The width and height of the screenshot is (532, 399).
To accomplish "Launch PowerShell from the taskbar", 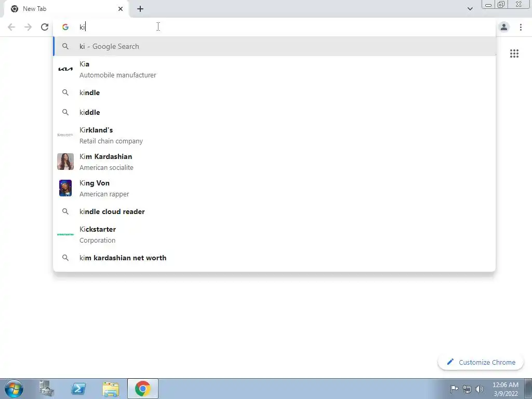I will coord(78,389).
